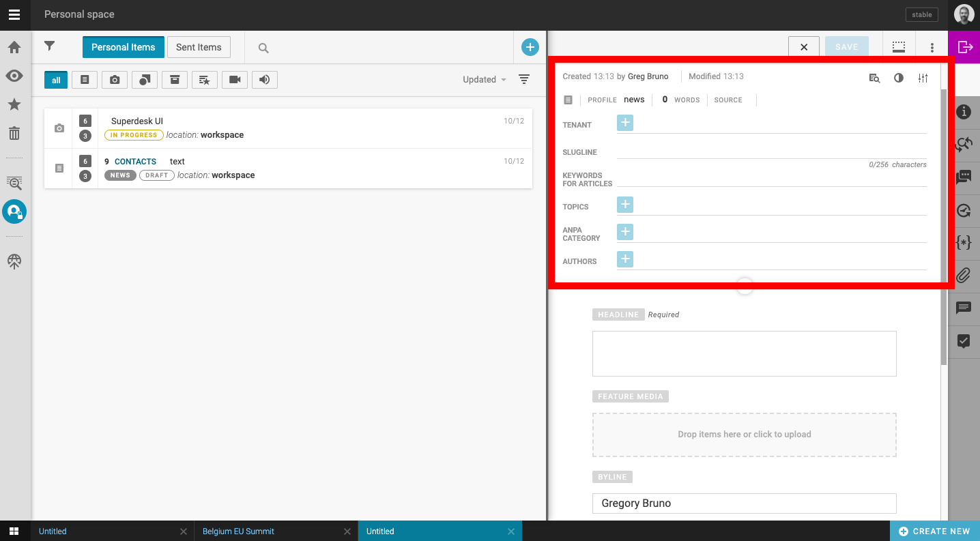Open the Suggestions checkmark icon
This screenshot has height=541, width=980.
click(964, 340)
